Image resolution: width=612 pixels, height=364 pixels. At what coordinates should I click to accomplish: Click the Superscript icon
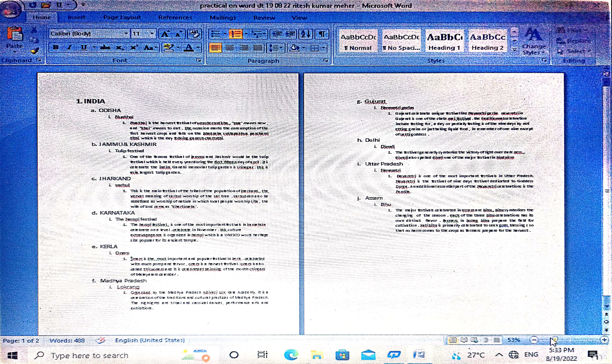pyautogui.click(x=134, y=47)
